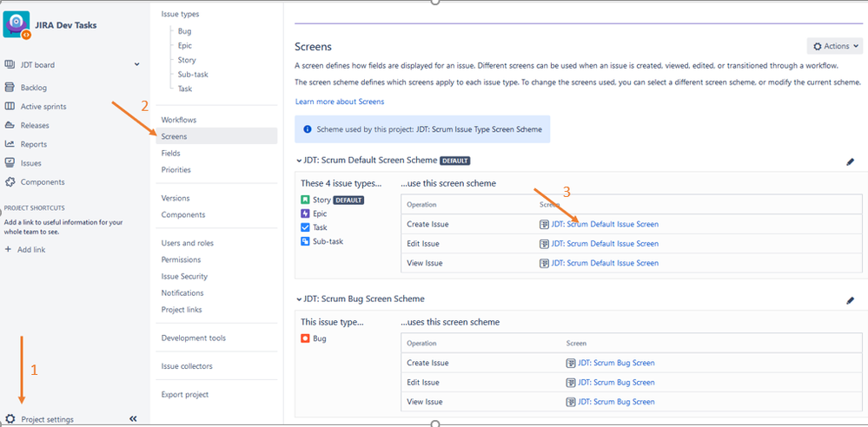Open Workflows settings
Viewport: 868px width, 427px height.
179,120
